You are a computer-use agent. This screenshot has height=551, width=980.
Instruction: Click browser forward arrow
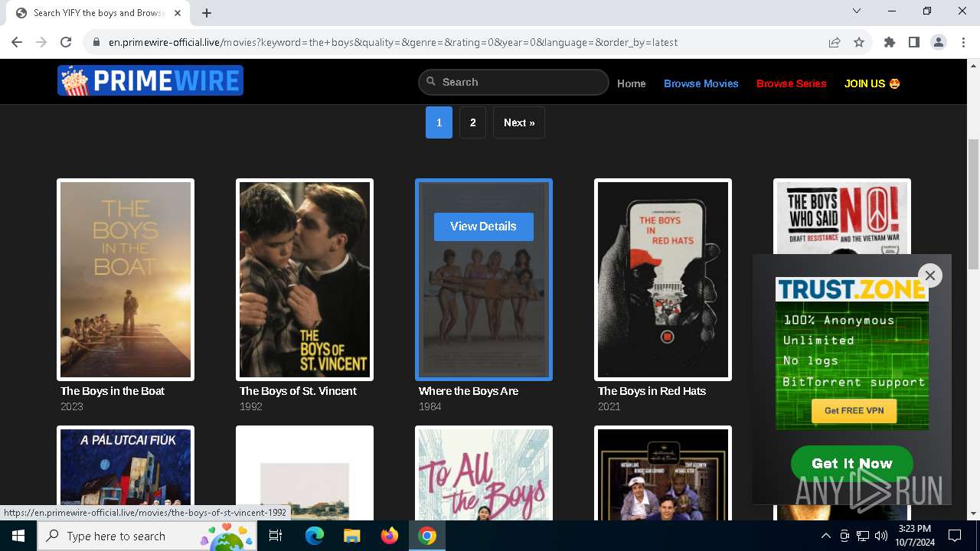click(x=41, y=42)
